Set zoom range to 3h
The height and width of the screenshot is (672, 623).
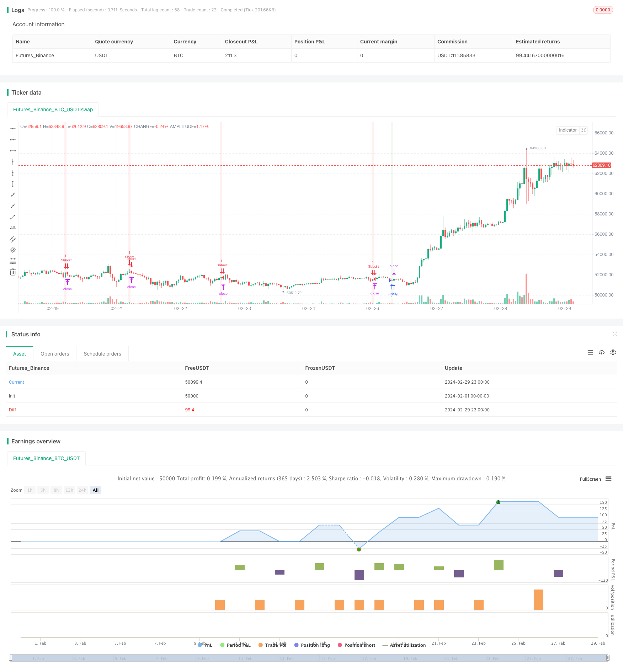[43, 490]
